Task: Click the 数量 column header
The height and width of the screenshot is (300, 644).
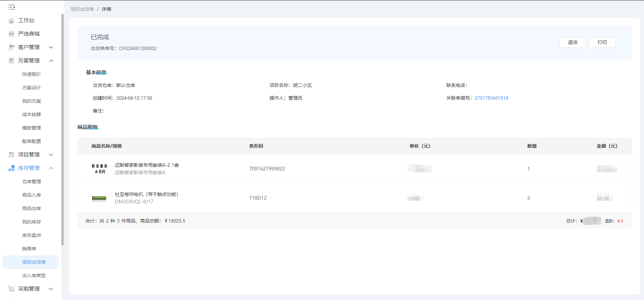Action: pos(532,146)
